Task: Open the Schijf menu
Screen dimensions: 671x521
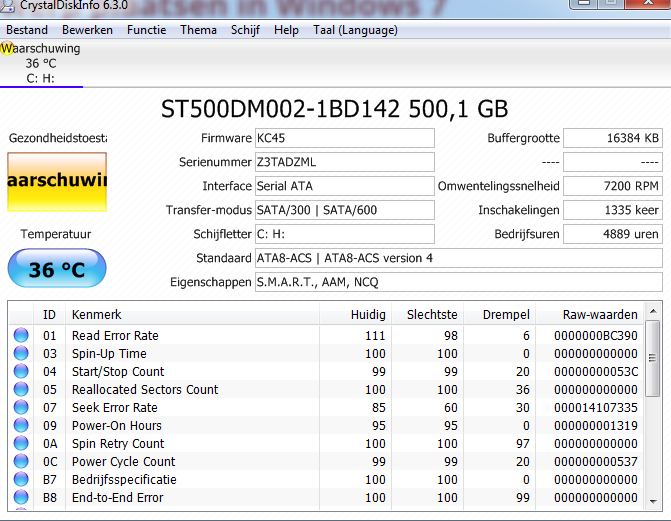Action: (245, 30)
